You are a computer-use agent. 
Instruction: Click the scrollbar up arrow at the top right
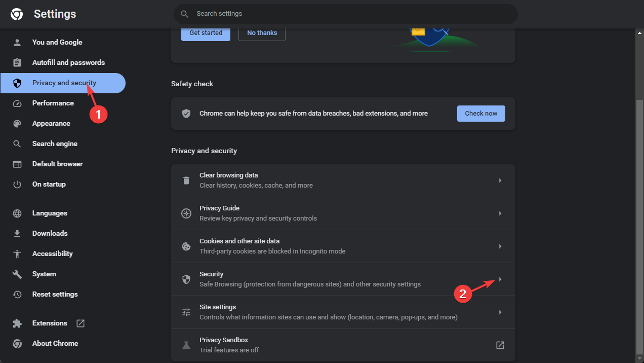(639, 33)
